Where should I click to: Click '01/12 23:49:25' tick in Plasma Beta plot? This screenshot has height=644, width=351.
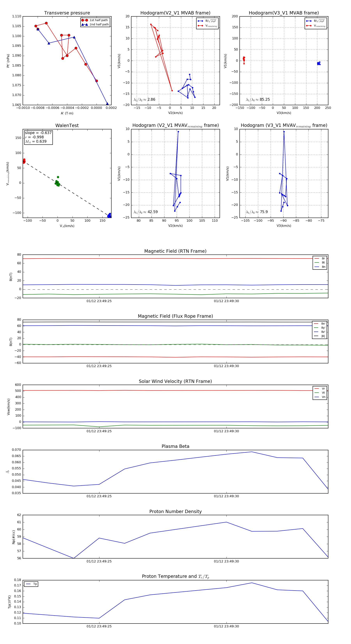[x=99, y=496]
